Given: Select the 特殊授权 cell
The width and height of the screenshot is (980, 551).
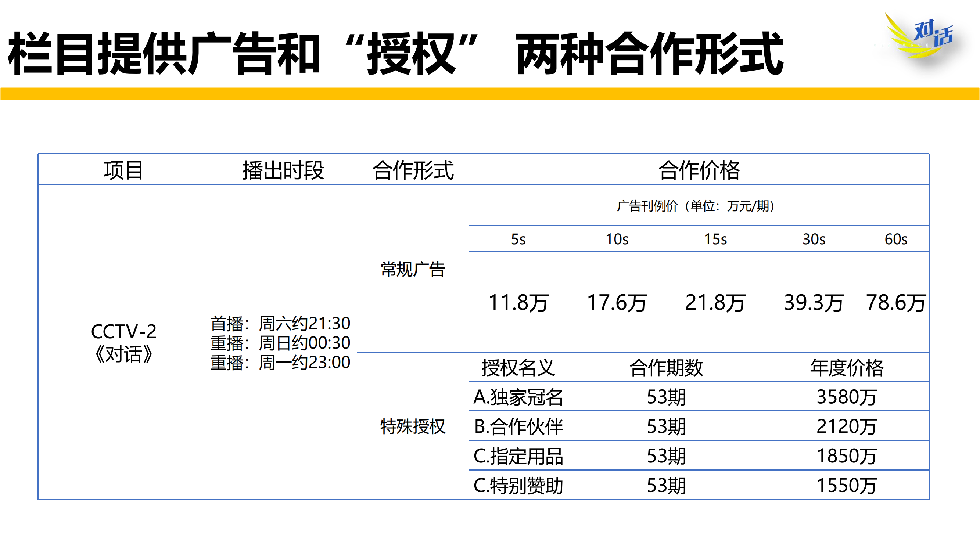Looking at the screenshot, I should click(x=413, y=426).
